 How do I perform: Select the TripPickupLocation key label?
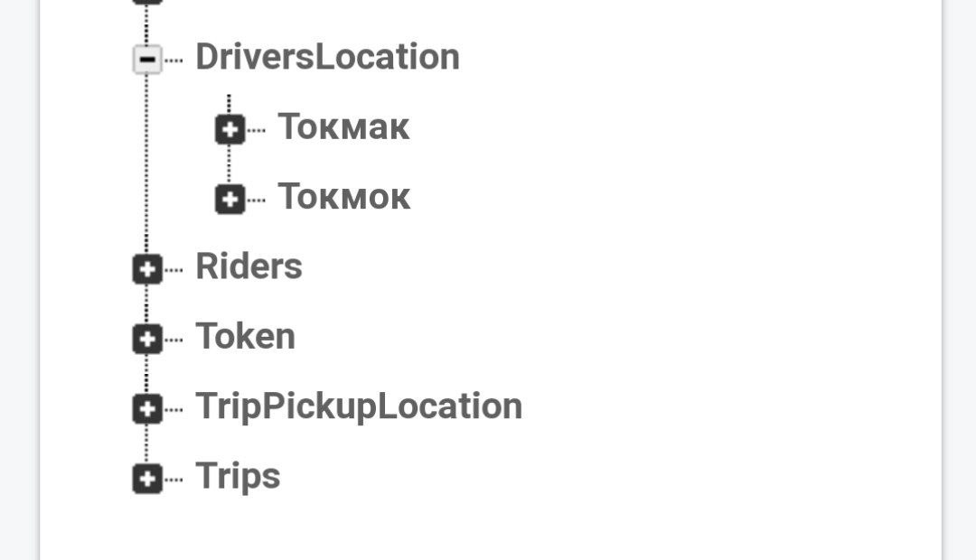(x=359, y=406)
